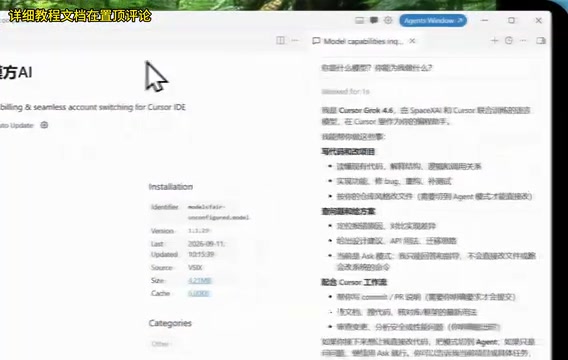Open editor more actions ellipsis
The width and height of the screenshot is (568, 360).
pyautogui.click(x=295, y=40)
